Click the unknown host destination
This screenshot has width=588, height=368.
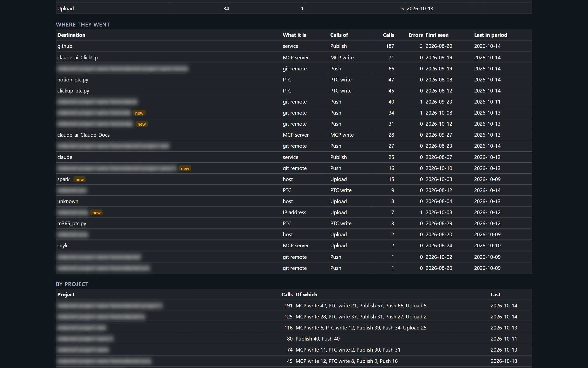[x=68, y=201]
